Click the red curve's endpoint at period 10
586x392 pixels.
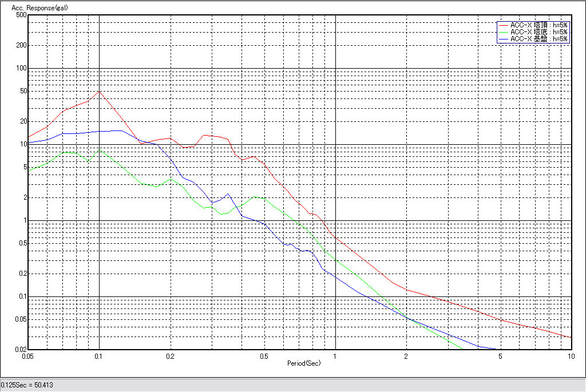571,337
